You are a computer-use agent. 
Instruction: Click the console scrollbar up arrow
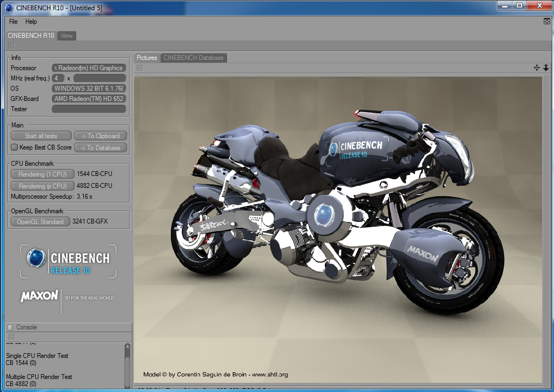128,347
